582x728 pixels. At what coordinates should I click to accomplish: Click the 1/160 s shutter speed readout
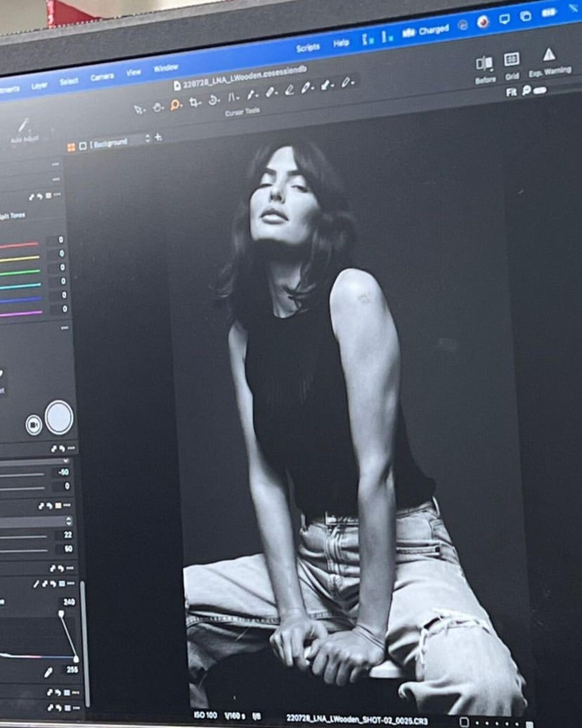tap(234, 716)
